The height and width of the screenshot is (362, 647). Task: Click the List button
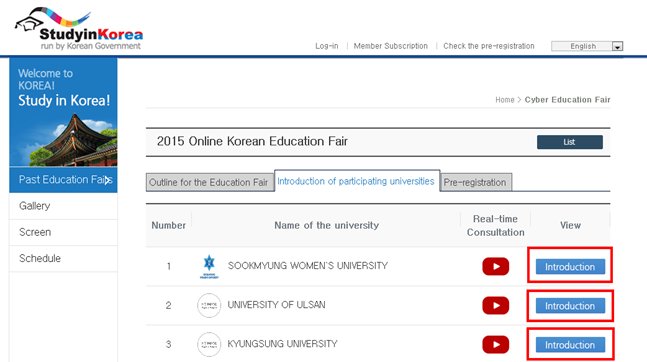[570, 142]
